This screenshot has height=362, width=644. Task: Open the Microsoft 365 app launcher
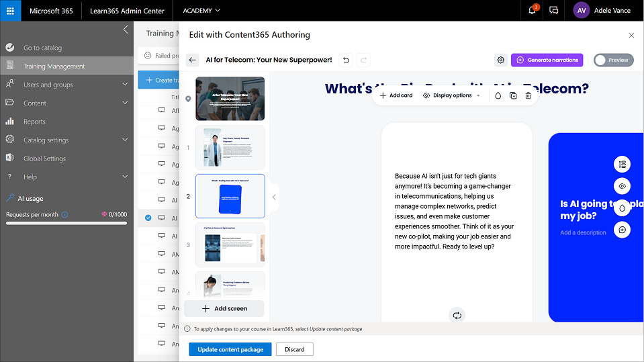click(10, 11)
